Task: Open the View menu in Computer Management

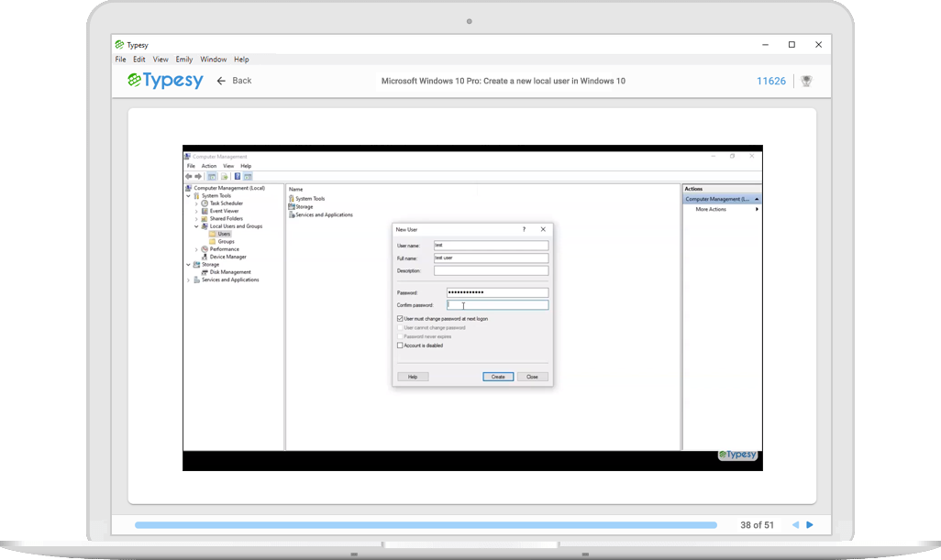Action: point(228,166)
